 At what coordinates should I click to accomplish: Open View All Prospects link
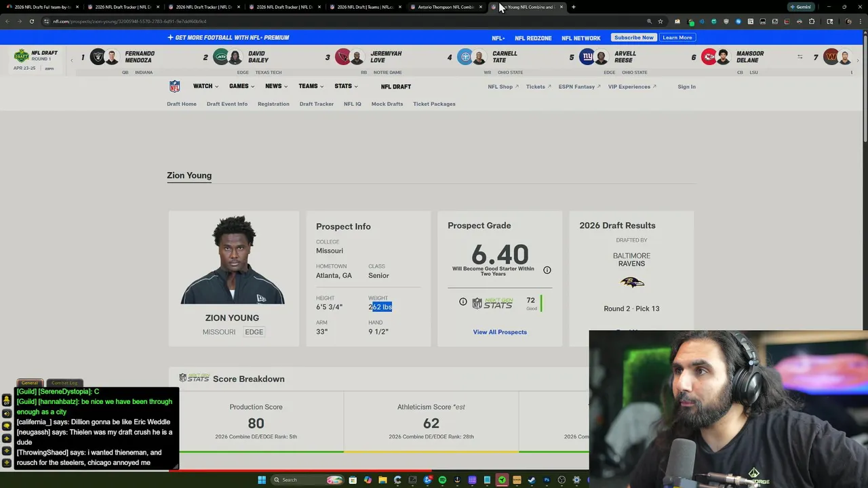[500, 332]
